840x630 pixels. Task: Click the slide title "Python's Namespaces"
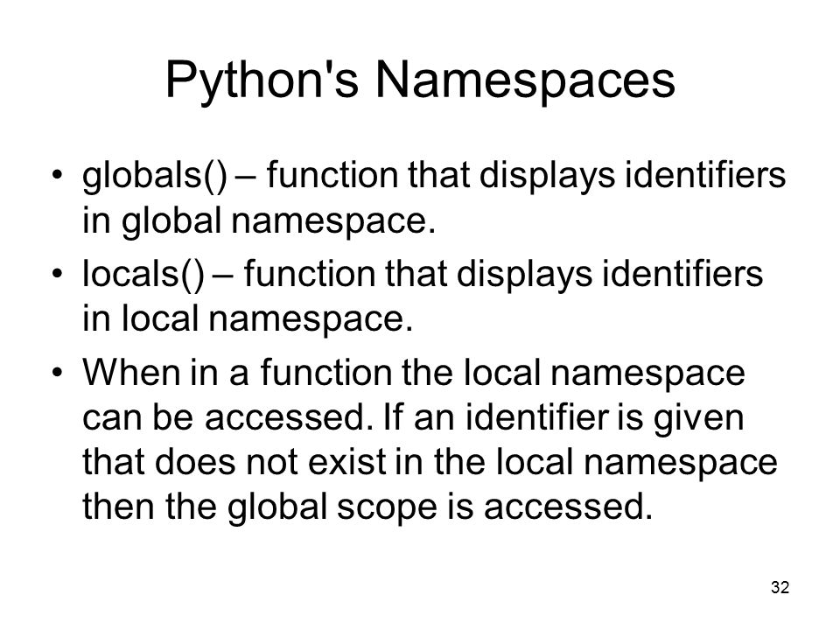tap(420, 81)
